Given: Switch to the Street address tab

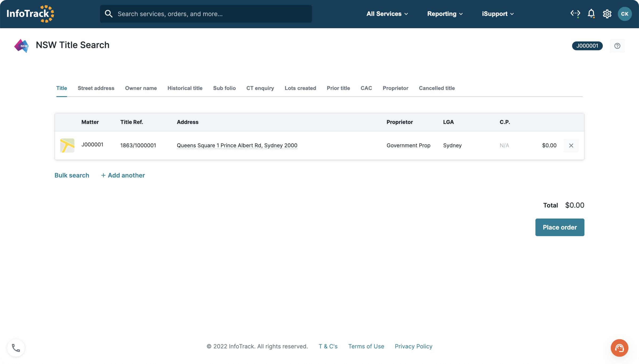Looking at the screenshot, I should pyautogui.click(x=96, y=87).
